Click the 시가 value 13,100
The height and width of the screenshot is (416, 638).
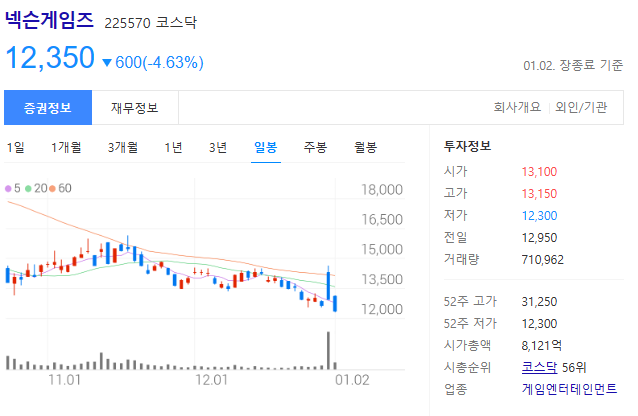tap(539, 172)
